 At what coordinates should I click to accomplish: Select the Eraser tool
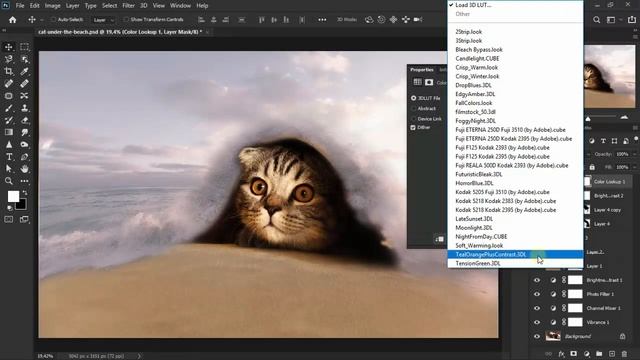pyautogui.click(x=24, y=120)
